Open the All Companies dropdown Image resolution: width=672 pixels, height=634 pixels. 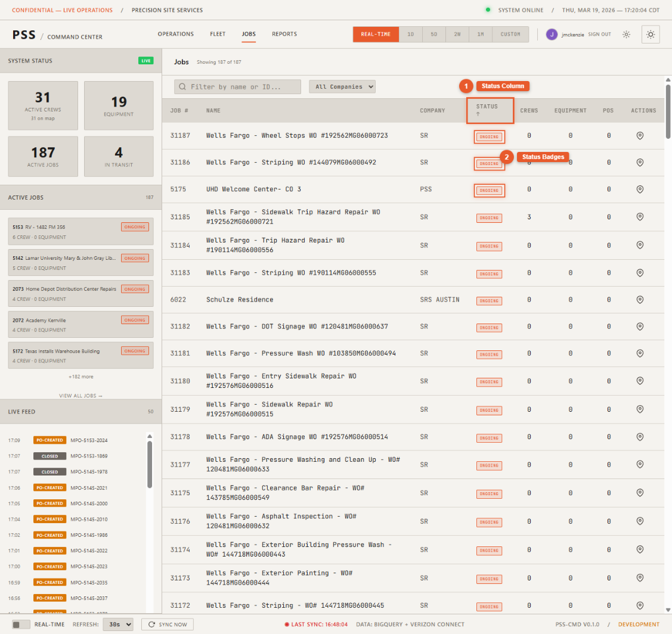pyautogui.click(x=342, y=87)
